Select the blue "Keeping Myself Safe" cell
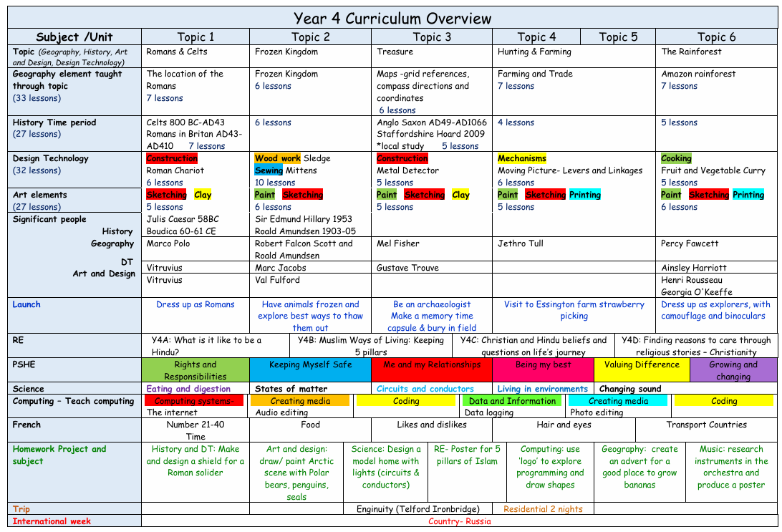782x532 pixels. point(310,365)
